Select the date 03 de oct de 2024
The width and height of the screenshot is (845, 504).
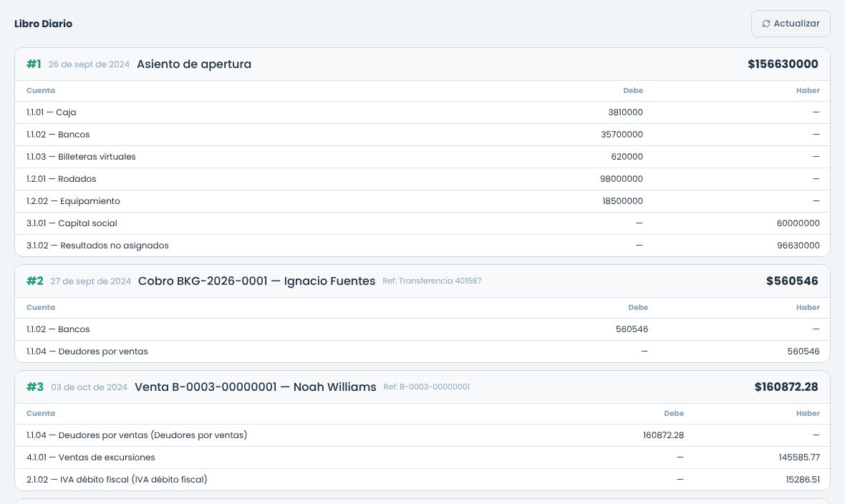pyautogui.click(x=89, y=387)
